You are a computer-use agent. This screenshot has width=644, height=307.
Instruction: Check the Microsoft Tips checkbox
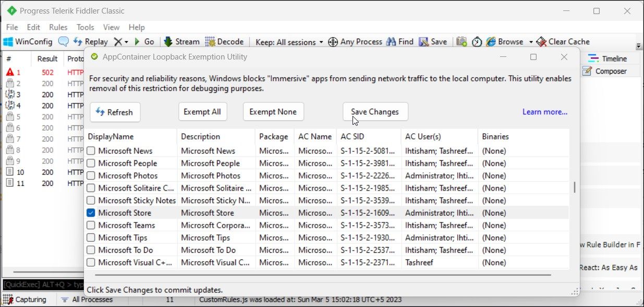click(x=91, y=238)
